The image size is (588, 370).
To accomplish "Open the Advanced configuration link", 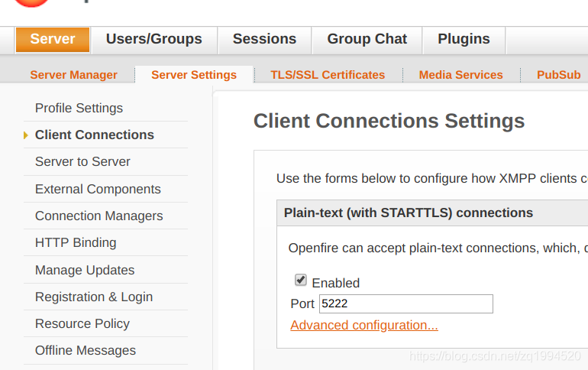I will point(364,325).
